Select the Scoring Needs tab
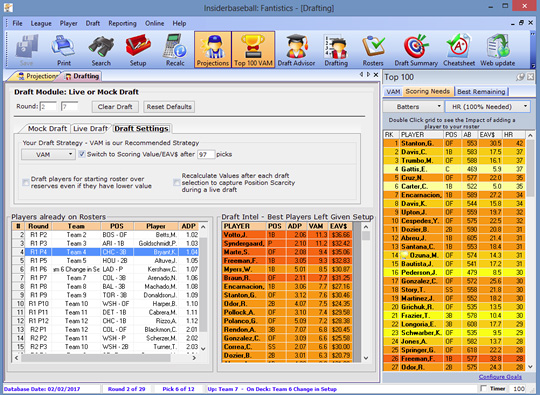The height and width of the screenshot is (395, 540). pos(427,91)
